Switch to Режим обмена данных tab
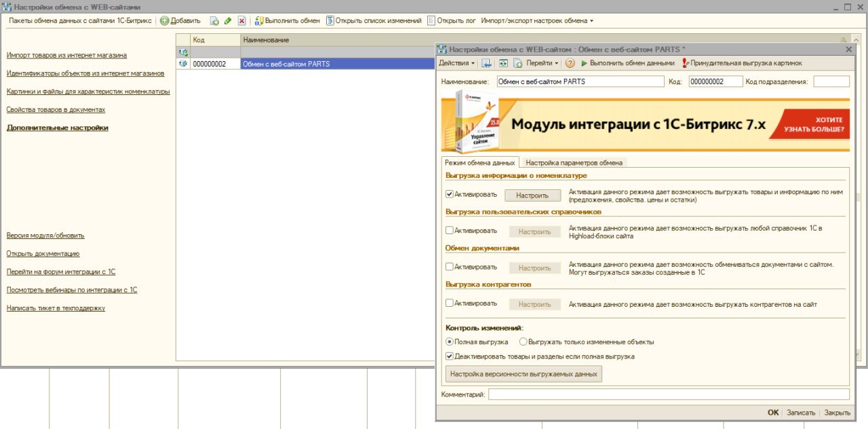Screen dimensions: 868x429 [479, 162]
